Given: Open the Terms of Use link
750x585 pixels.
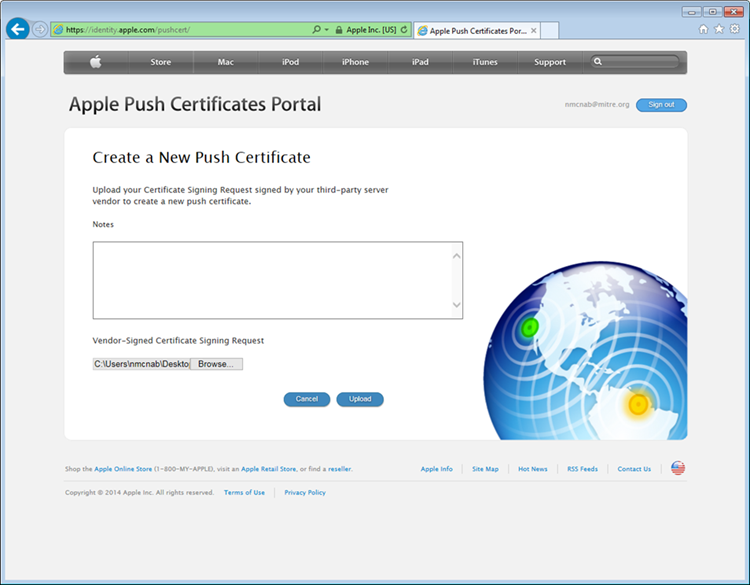Looking at the screenshot, I should 244,492.
